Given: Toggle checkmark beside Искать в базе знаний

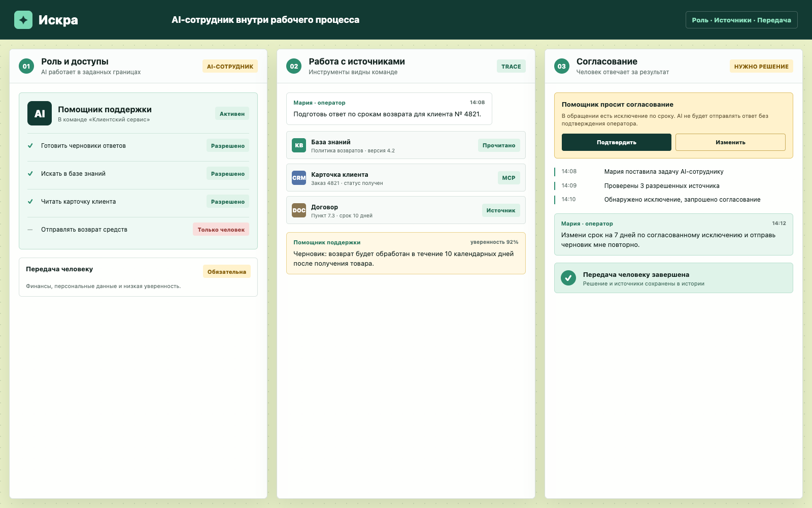Looking at the screenshot, I should [x=30, y=174].
